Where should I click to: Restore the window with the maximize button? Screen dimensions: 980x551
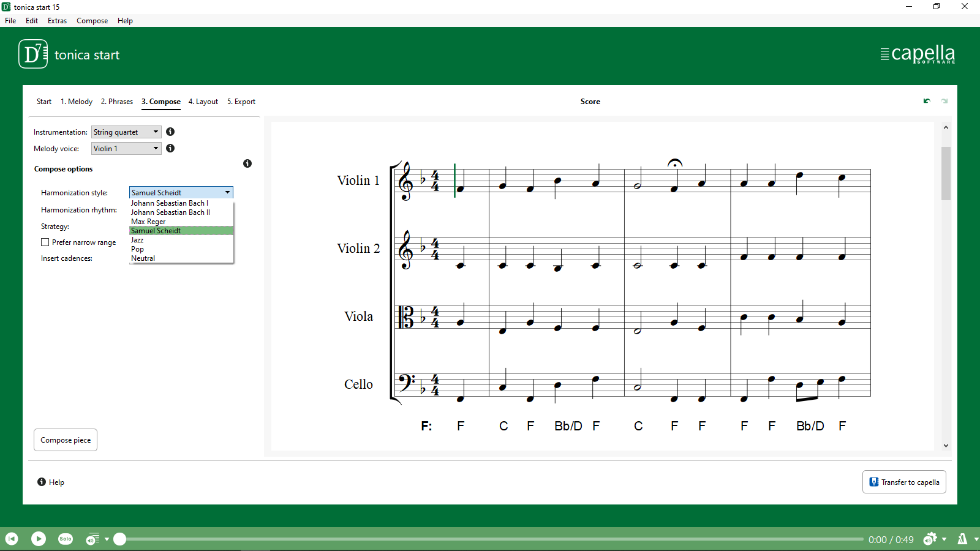937,7
